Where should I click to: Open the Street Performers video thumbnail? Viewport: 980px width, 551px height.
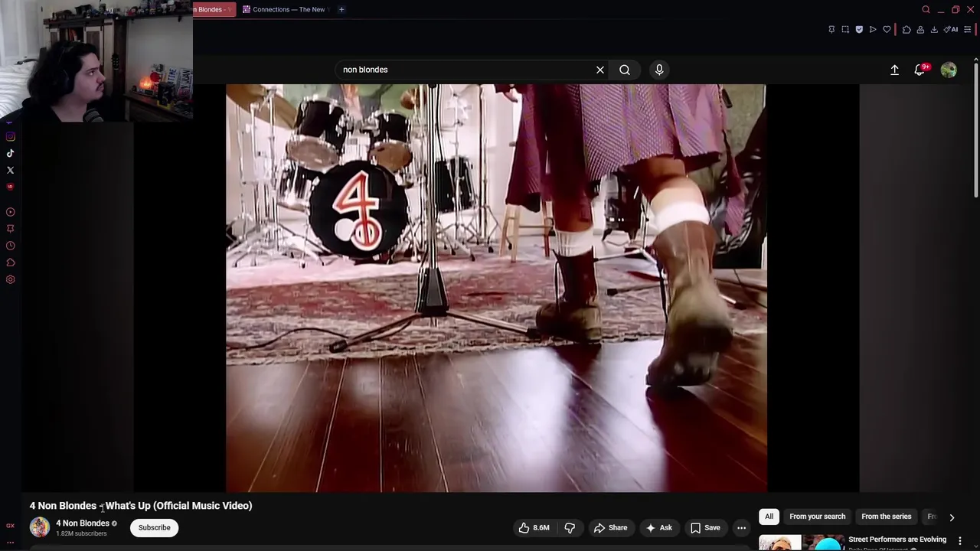tap(801, 543)
